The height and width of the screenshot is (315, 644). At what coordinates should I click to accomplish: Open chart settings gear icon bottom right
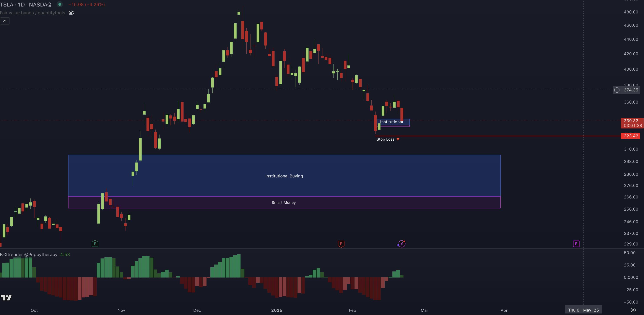(633, 310)
